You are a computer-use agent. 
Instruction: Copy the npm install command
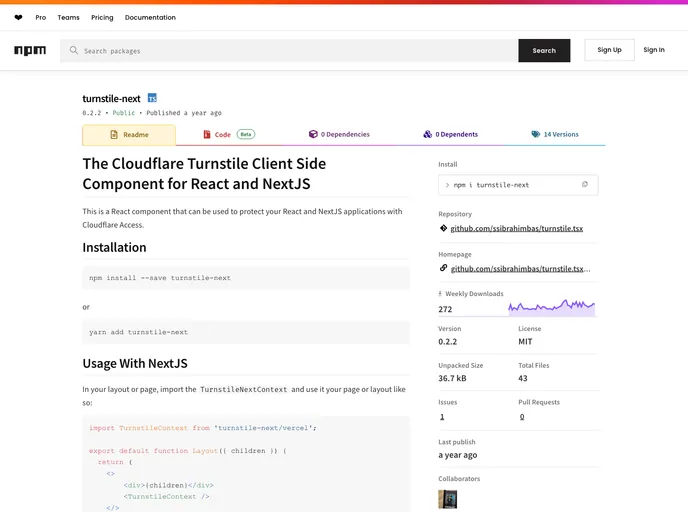[584, 185]
